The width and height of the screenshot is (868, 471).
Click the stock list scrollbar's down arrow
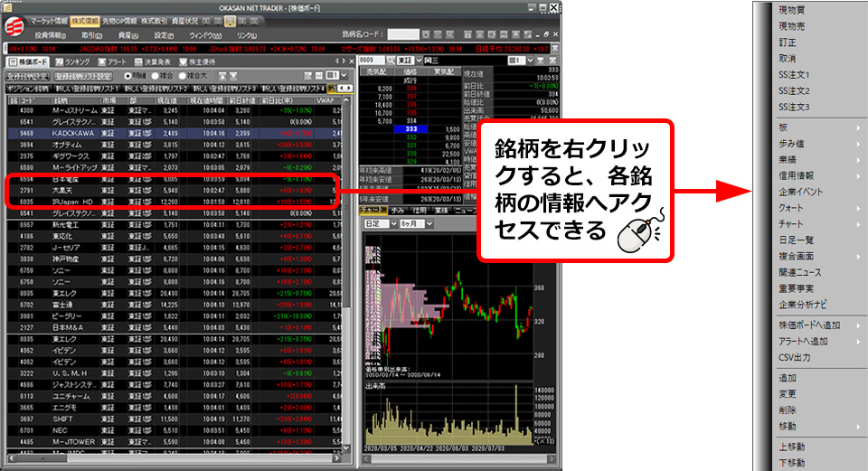[346, 447]
